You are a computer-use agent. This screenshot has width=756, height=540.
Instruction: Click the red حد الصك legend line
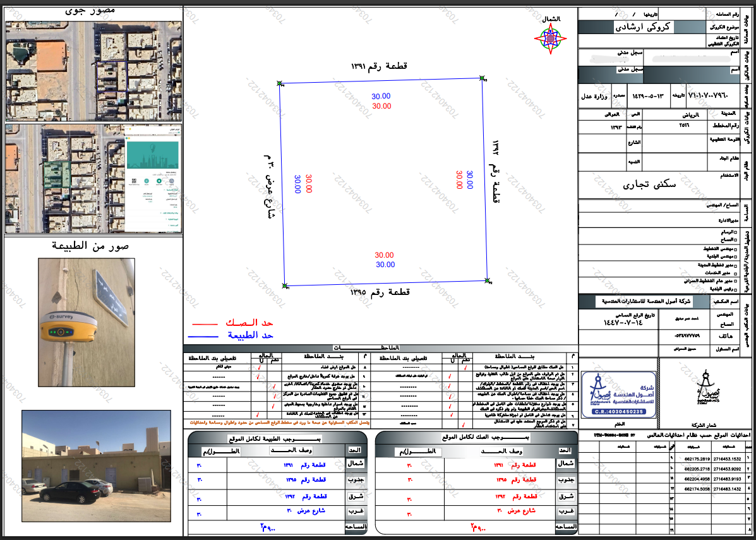pos(205,325)
